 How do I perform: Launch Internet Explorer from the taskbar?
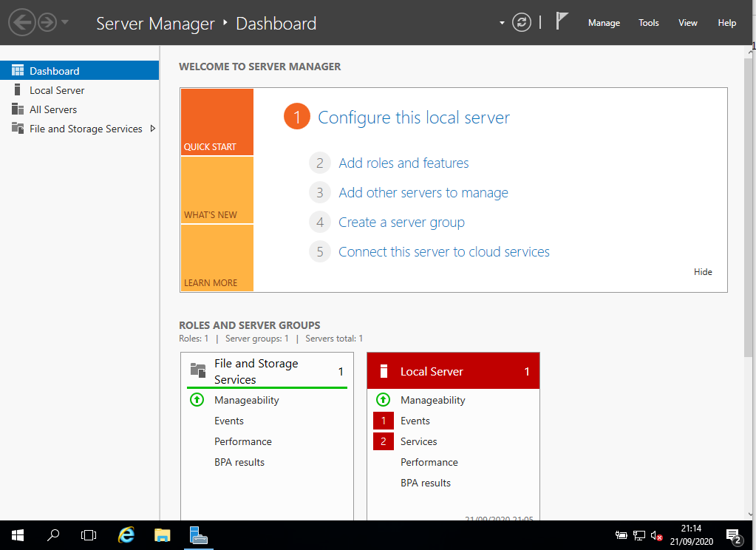click(x=126, y=535)
